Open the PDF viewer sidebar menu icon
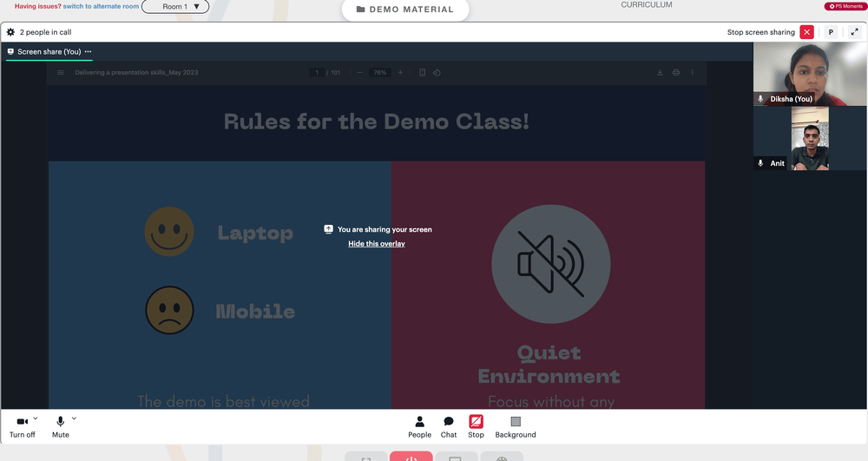Viewport: 868px width, 461px height. pos(61,73)
